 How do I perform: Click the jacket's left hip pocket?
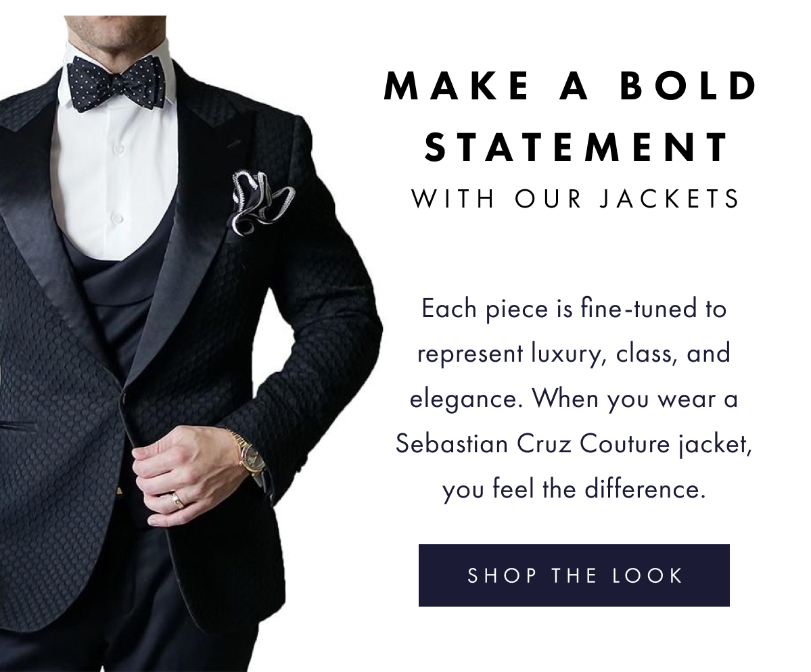[19, 427]
